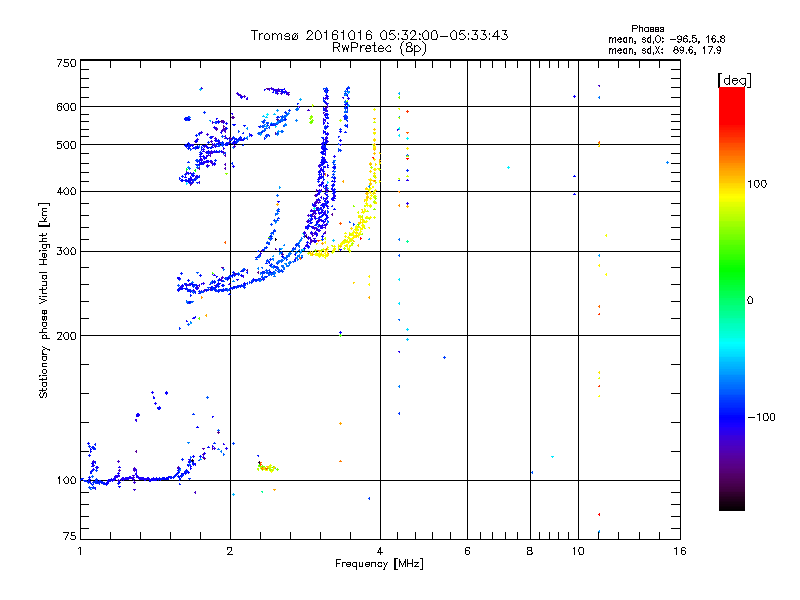Click the plot title "Tromsø 20161016 05:32:00-05:33:43"
The image size is (800, 600).
(x=379, y=35)
